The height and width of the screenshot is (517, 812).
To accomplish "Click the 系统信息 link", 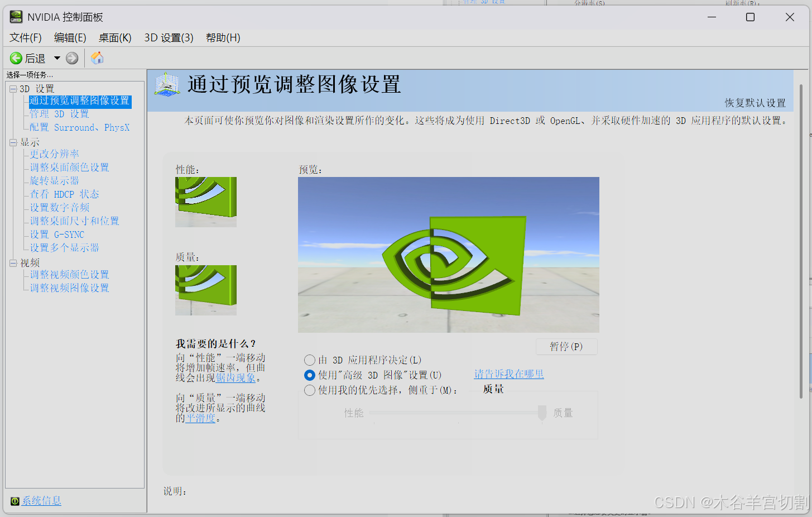I will tap(41, 501).
